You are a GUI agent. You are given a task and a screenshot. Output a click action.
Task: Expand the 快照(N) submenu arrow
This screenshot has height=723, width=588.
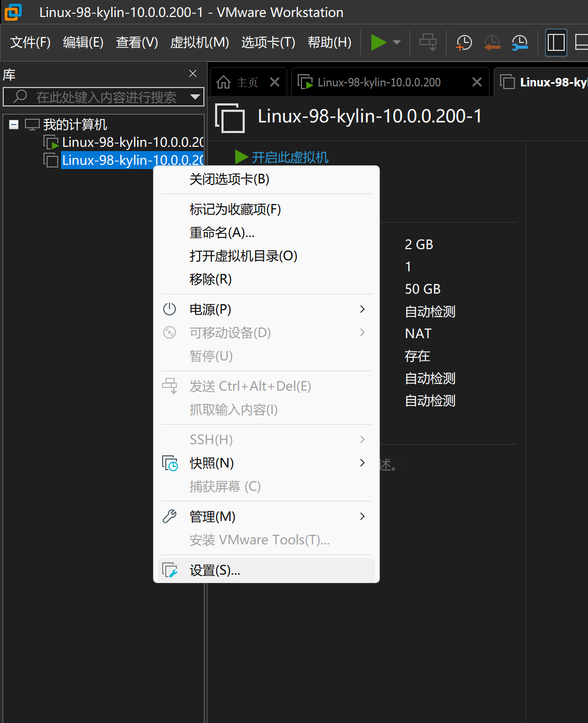(x=362, y=463)
